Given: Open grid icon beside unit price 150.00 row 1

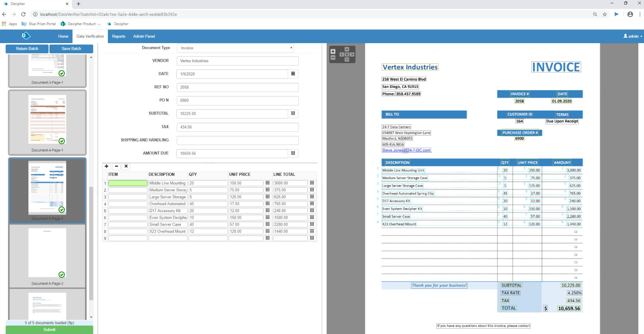Looking at the screenshot, I should (x=267, y=183).
